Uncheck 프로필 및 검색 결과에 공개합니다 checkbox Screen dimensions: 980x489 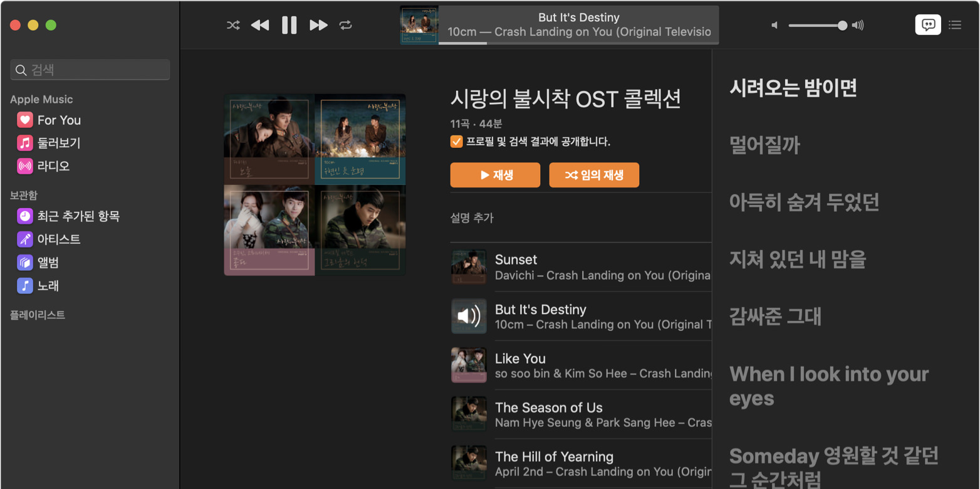456,142
